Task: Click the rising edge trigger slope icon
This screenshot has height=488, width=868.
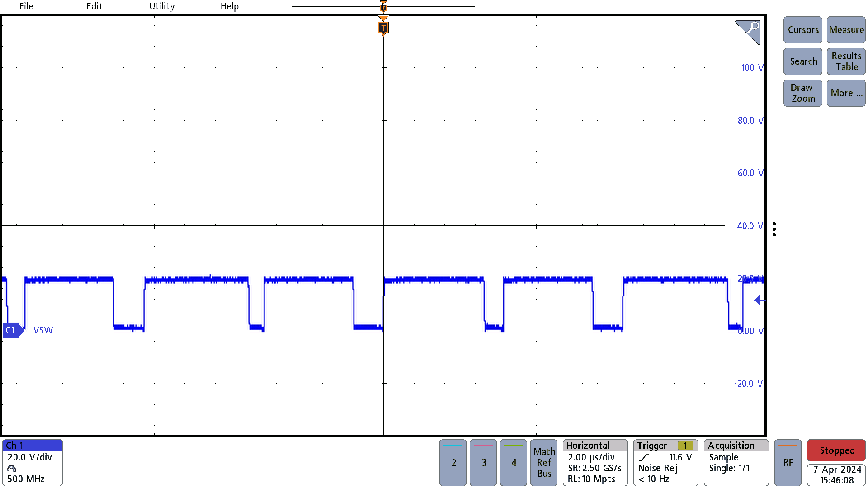Action: click(644, 457)
